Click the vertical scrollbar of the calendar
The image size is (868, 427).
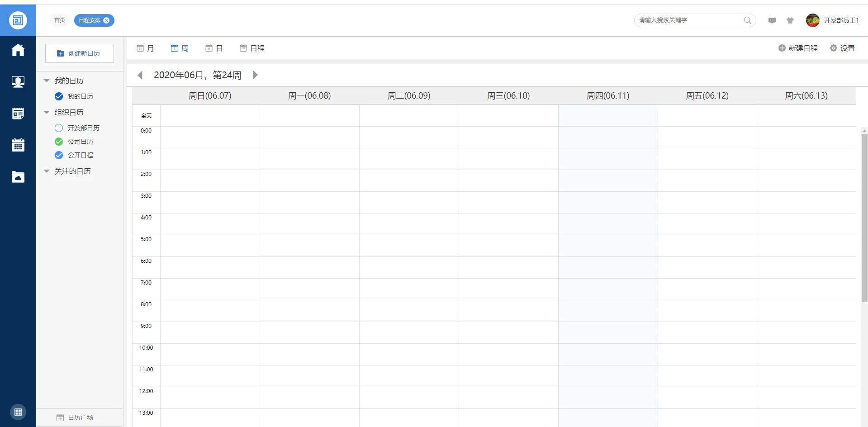tap(864, 217)
